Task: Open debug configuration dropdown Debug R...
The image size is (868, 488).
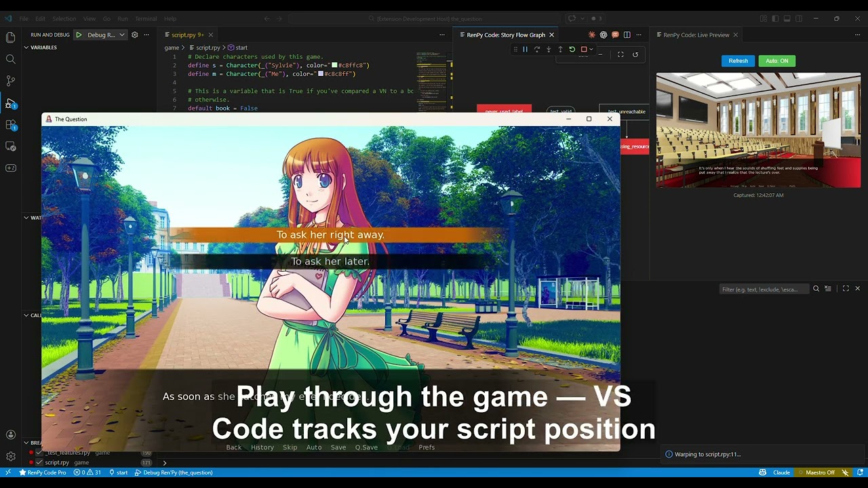Action: [106, 35]
